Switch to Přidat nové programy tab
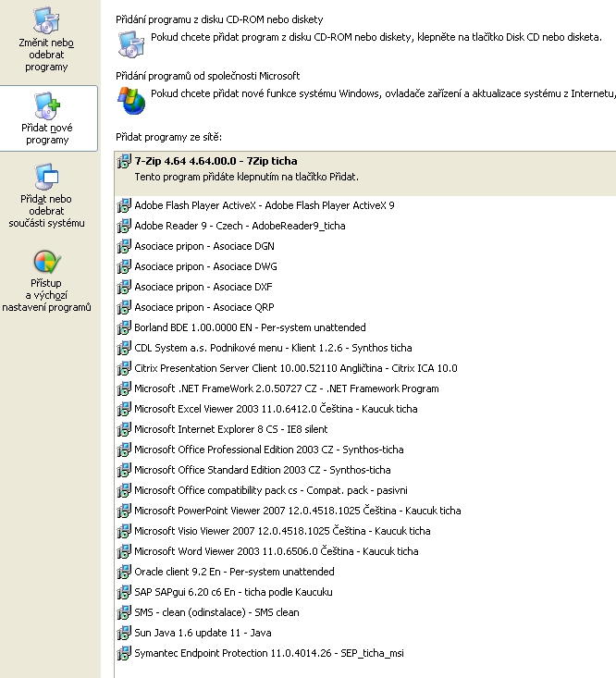 pos(46,117)
